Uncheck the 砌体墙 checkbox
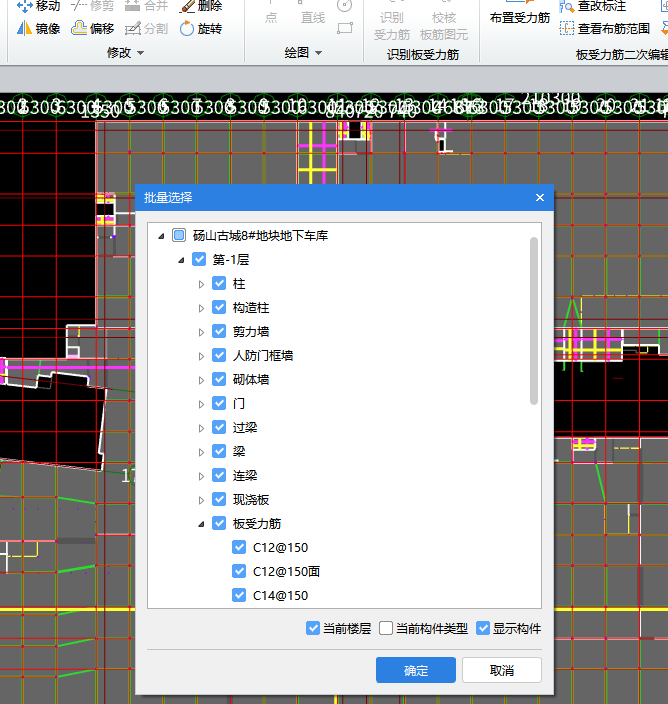Image resolution: width=668 pixels, height=704 pixels. [219, 379]
